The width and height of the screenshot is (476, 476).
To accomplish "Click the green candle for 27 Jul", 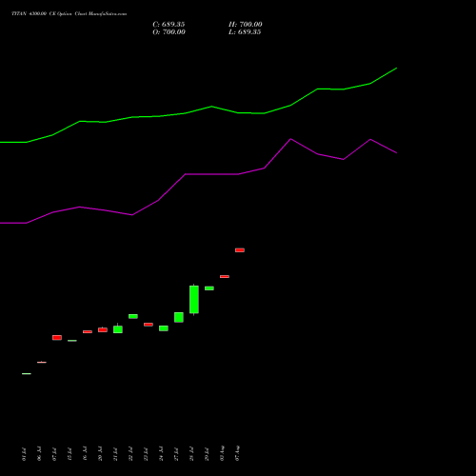I will [179, 317].
